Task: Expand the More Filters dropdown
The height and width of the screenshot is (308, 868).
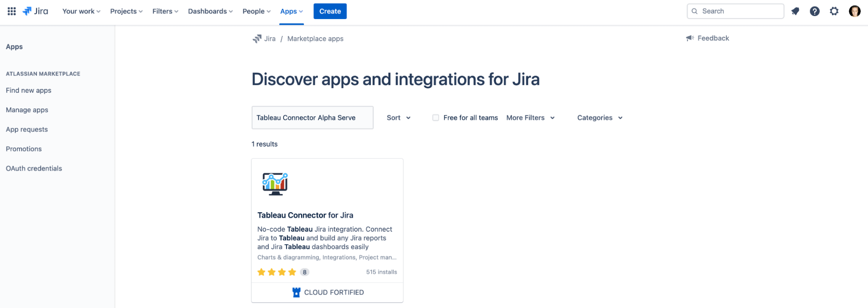Action: coord(531,118)
